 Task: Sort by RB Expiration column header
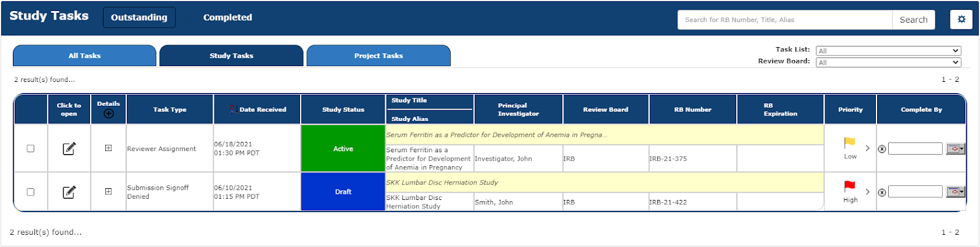(780, 109)
